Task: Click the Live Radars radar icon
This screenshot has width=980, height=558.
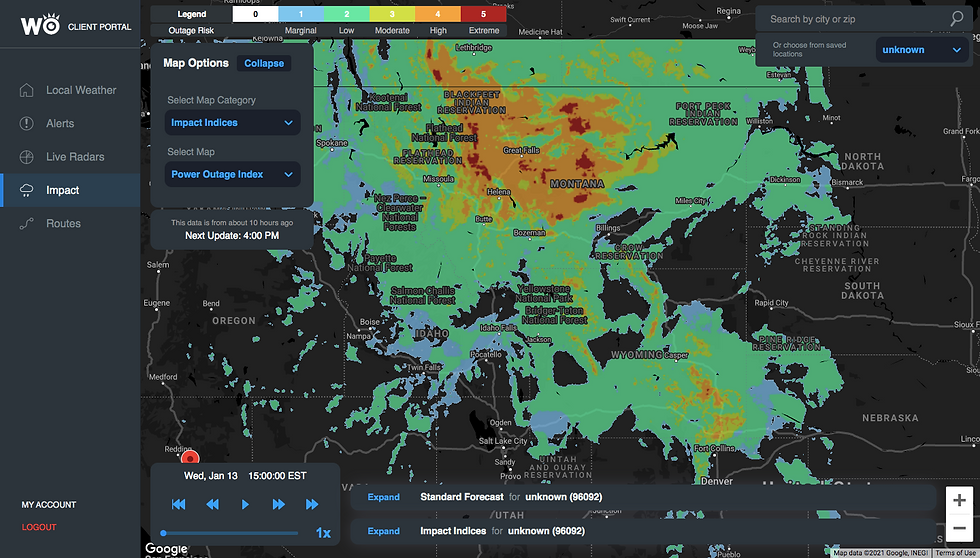Action: [26, 157]
